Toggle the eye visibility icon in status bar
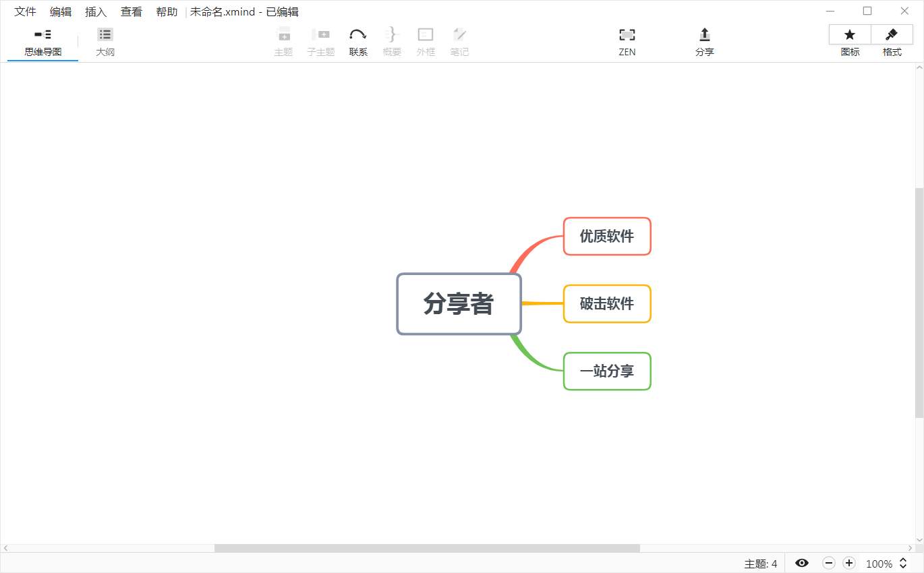Screen dimensions: 924x573 802,563
